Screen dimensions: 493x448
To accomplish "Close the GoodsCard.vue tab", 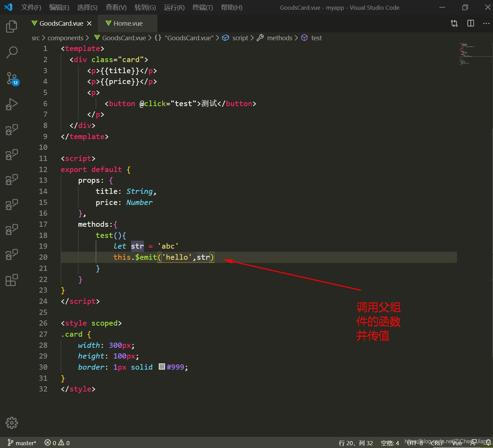I will click(89, 23).
